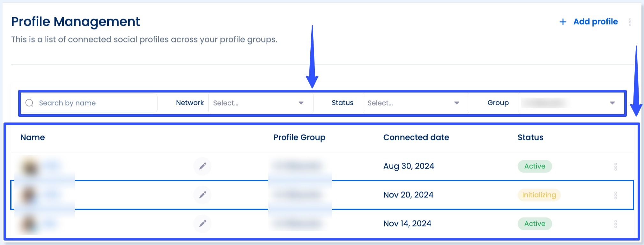
Task: Click the pencil edit icon for Nov 14 profile
Action: tap(203, 224)
